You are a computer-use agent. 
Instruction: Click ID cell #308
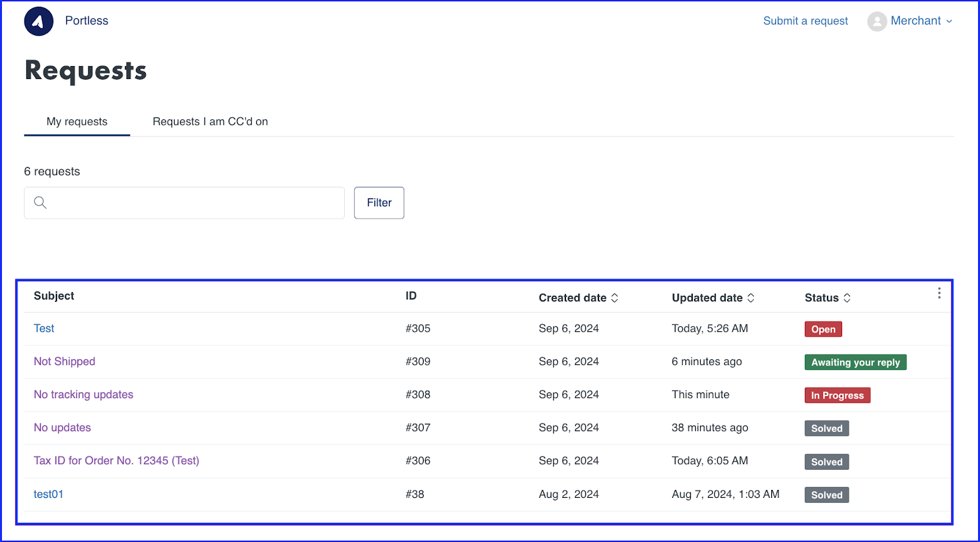point(418,394)
